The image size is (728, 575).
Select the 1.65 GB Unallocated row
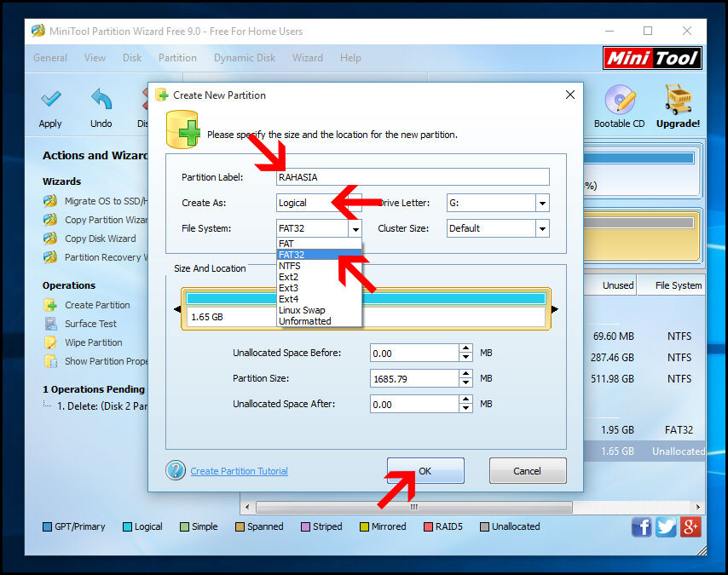pyautogui.click(x=644, y=451)
